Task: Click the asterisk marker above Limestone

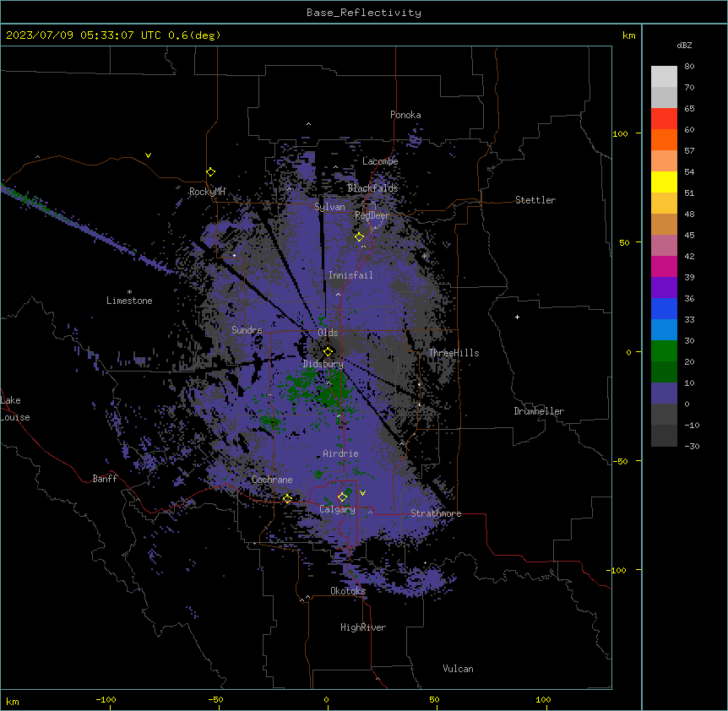Action: [x=129, y=292]
